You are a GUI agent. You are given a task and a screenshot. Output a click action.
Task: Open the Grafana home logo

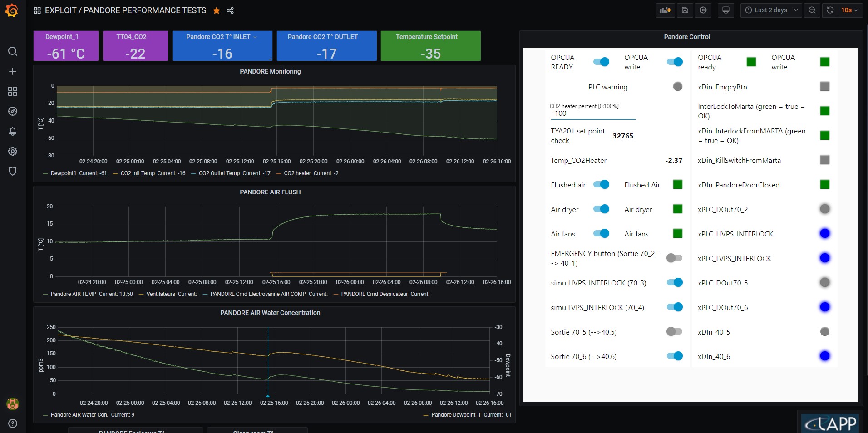[x=12, y=10]
